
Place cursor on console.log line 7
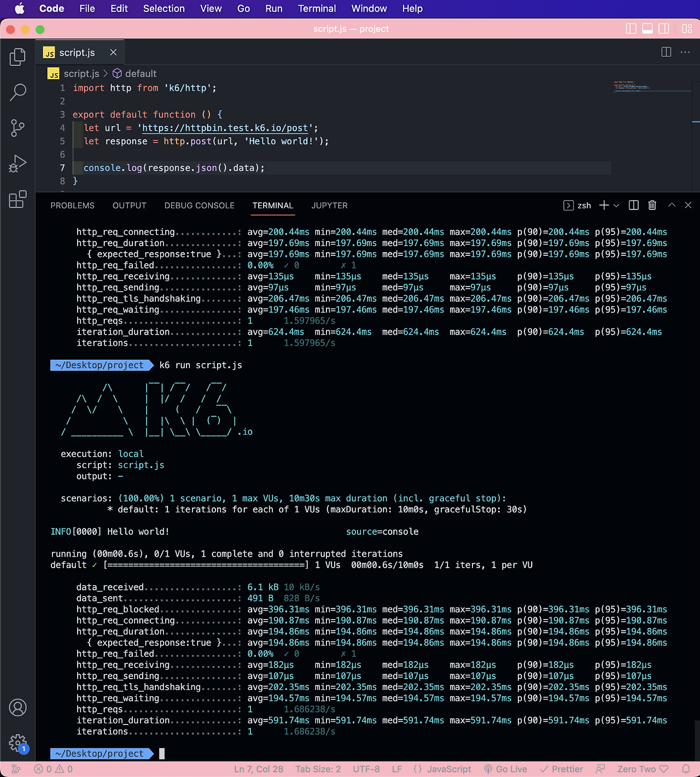click(x=174, y=168)
